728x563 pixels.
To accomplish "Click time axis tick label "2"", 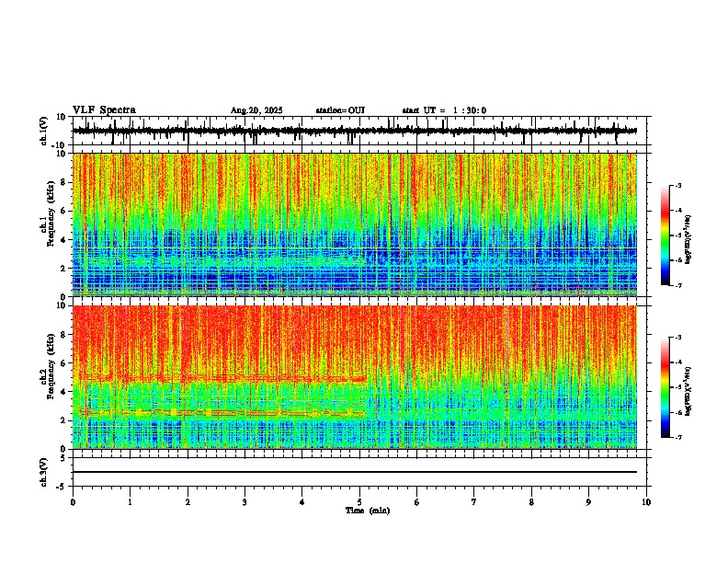I will (188, 502).
